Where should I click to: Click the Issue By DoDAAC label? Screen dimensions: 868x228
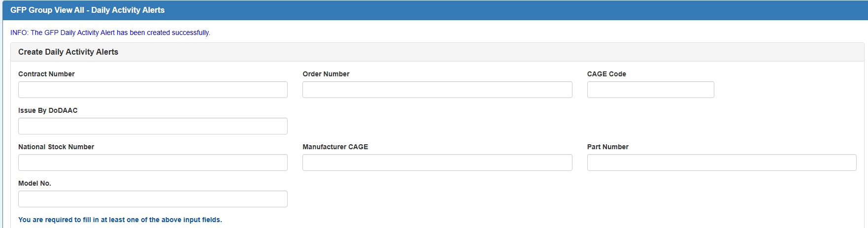[x=48, y=110]
